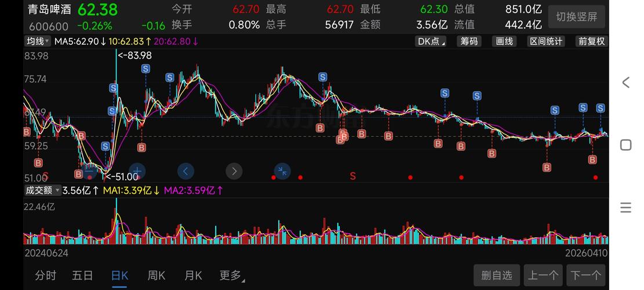Tap total market value 851.0亿
This screenshot has height=290, width=644.
tap(523, 9)
